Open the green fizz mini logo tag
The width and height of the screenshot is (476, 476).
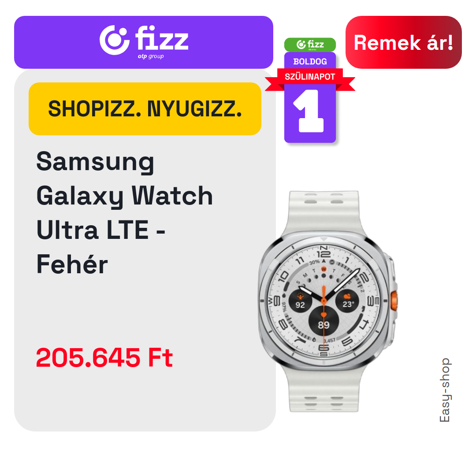tap(310, 45)
